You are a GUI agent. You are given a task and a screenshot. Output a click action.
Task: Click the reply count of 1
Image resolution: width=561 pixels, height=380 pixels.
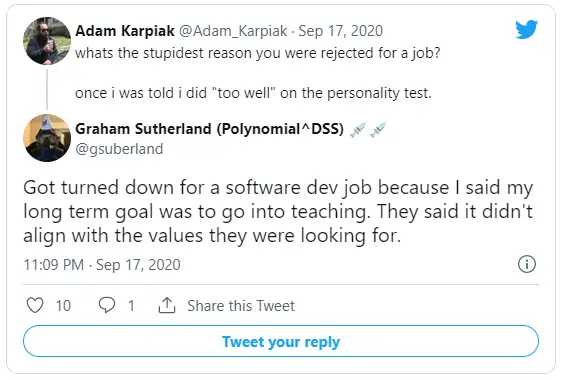(131, 306)
